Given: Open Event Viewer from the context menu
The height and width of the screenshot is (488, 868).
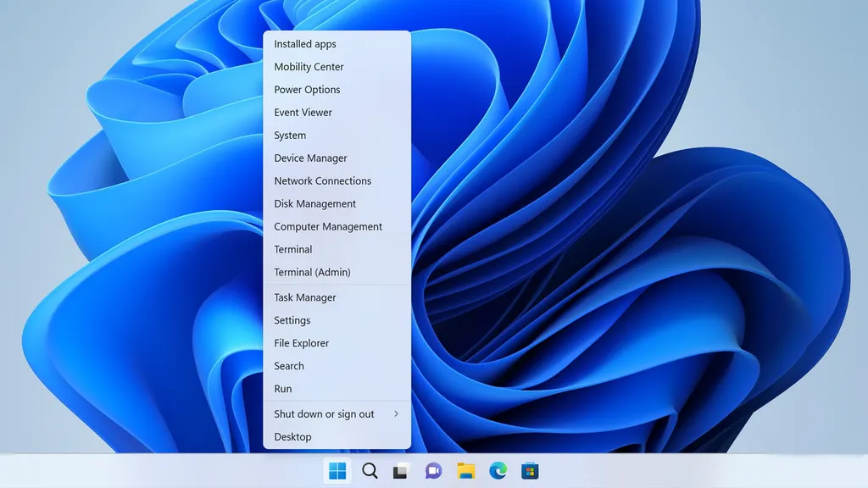Looking at the screenshot, I should tap(337, 113).
